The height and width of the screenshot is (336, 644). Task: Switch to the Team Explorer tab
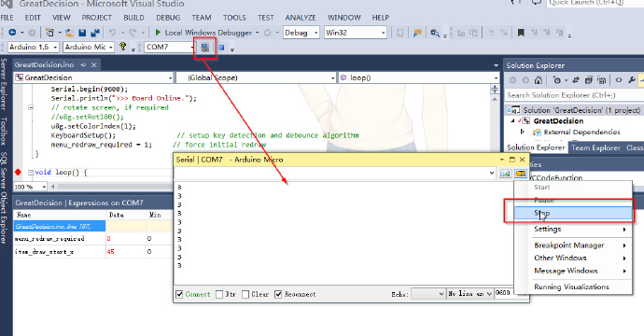[x=596, y=147]
